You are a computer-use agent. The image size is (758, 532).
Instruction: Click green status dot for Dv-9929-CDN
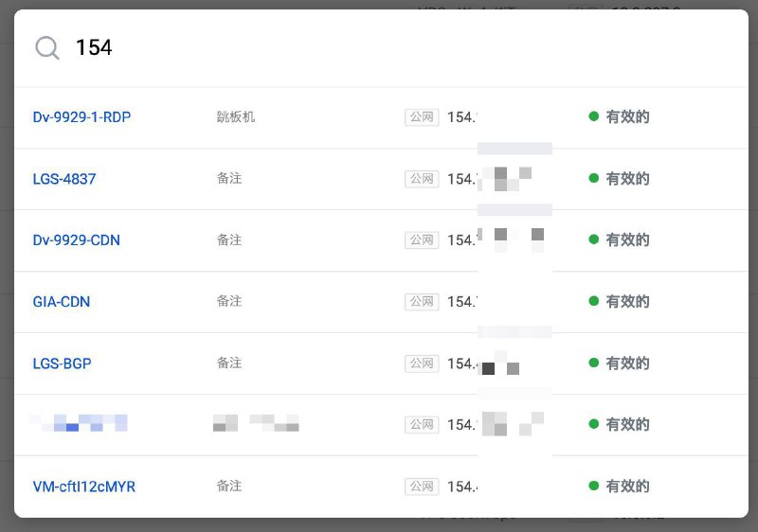594,239
